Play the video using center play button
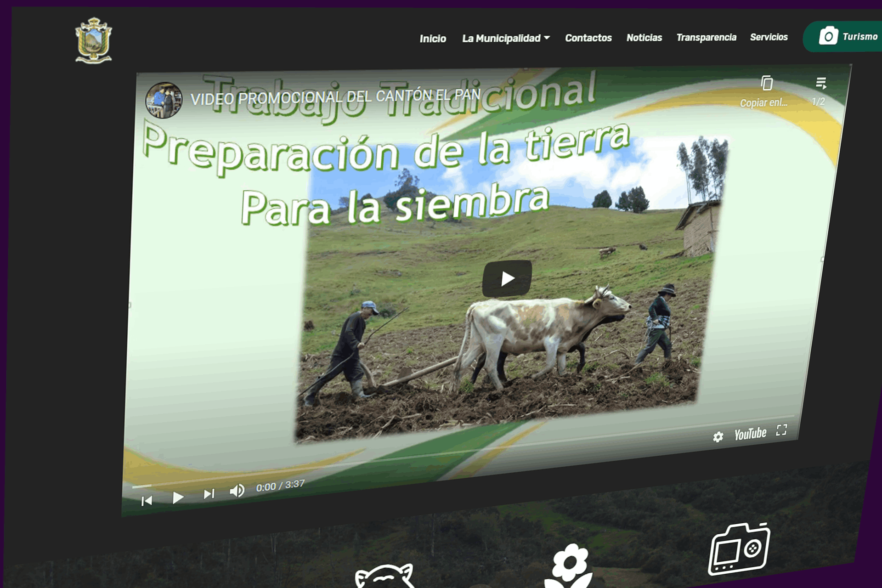Image resolution: width=882 pixels, height=588 pixels. (x=507, y=278)
